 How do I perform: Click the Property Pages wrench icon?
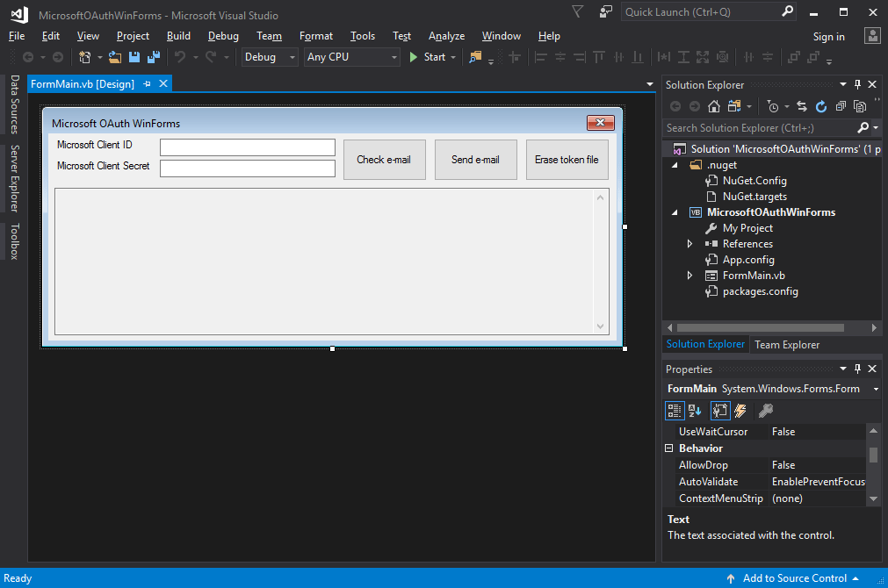(x=766, y=411)
